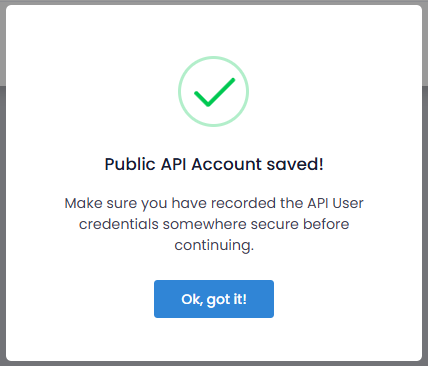Select the Public API Account saved! heading
Screen dimensions: 428x366
click(214, 164)
